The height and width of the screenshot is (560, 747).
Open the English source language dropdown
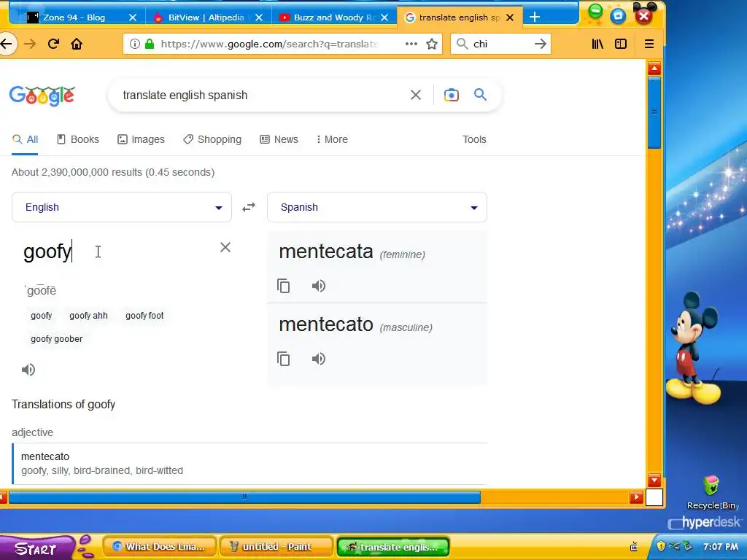click(x=122, y=207)
